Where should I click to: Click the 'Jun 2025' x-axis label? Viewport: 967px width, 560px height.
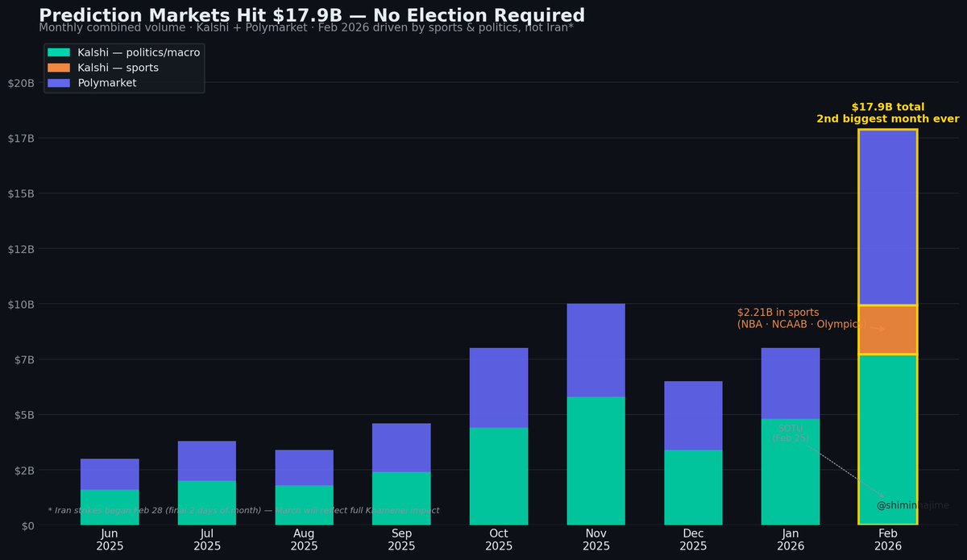pyautogui.click(x=110, y=540)
